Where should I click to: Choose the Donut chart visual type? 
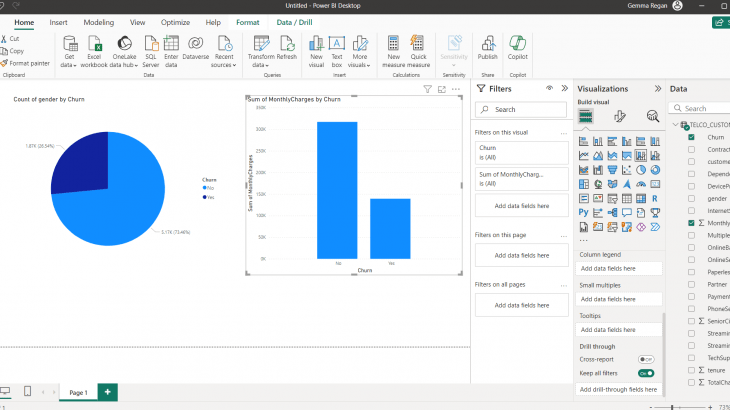tap(655, 170)
